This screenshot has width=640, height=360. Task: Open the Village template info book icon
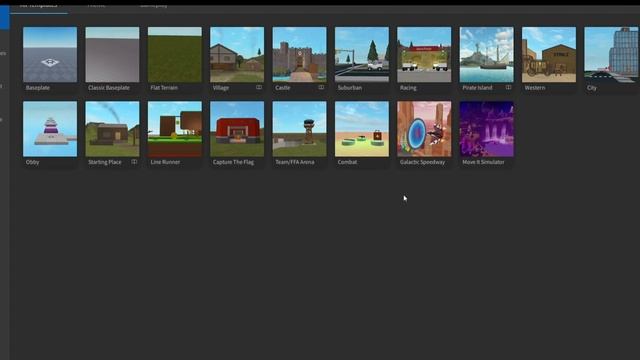point(259,87)
